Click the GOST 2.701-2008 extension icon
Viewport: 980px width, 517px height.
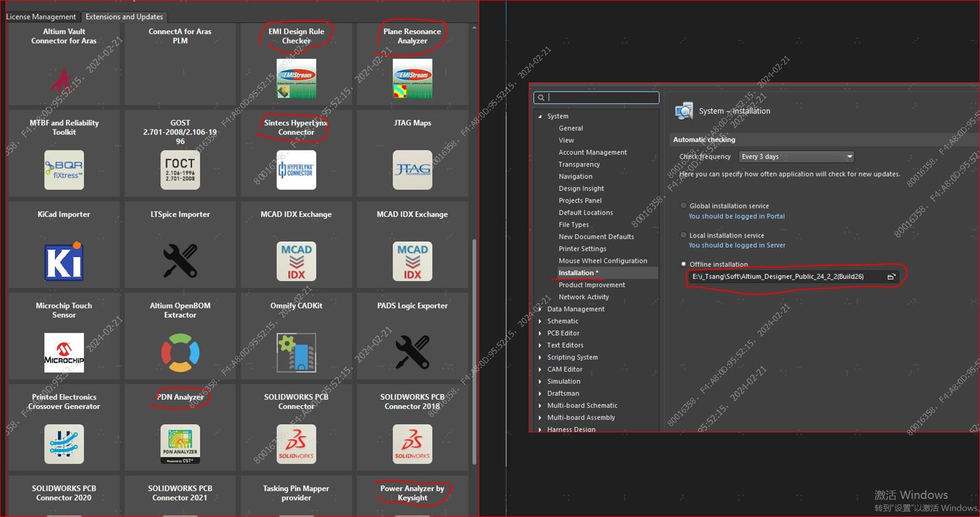tap(180, 170)
